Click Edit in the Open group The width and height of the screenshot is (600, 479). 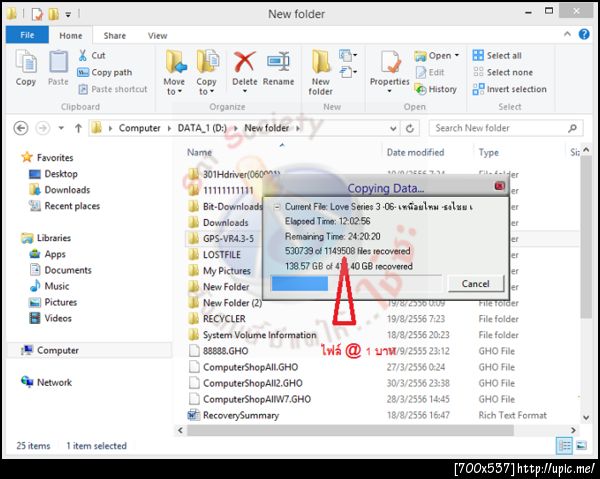point(430,72)
